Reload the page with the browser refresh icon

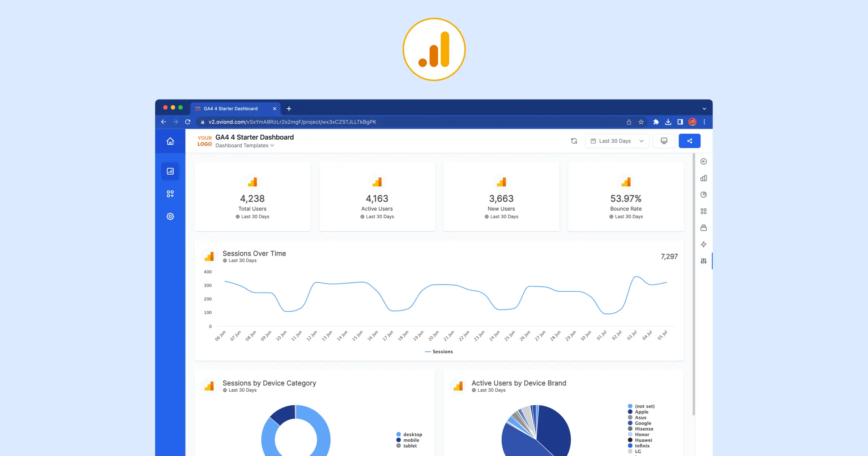tap(188, 122)
